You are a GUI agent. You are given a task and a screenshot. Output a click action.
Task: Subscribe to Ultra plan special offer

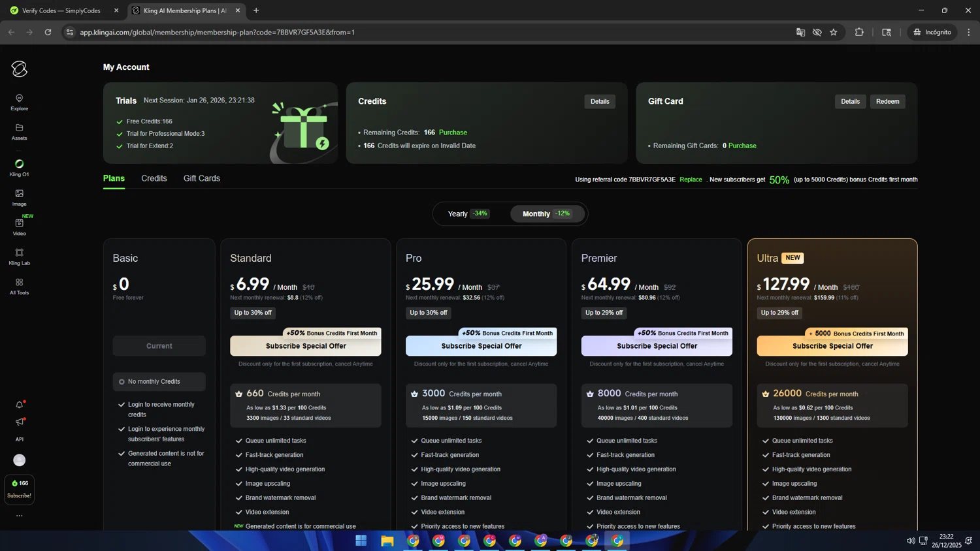pos(832,346)
